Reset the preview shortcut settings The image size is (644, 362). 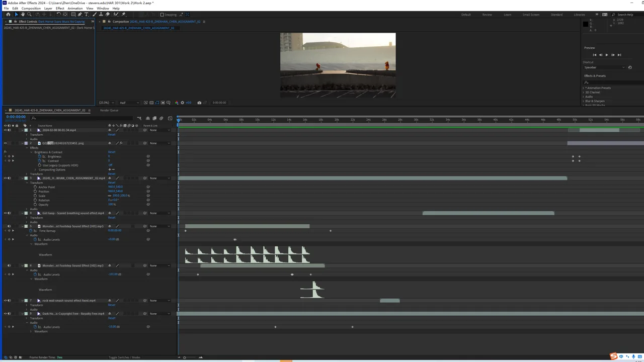click(x=629, y=67)
